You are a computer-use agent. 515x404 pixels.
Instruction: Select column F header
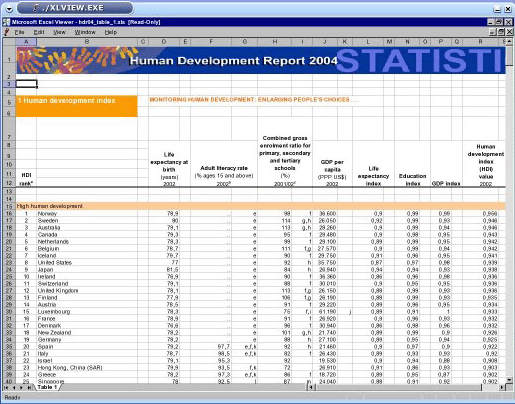tap(211, 42)
